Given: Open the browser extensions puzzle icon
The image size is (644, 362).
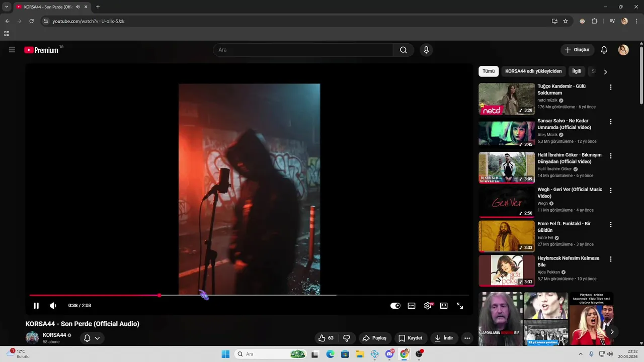Looking at the screenshot, I should point(594,21).
